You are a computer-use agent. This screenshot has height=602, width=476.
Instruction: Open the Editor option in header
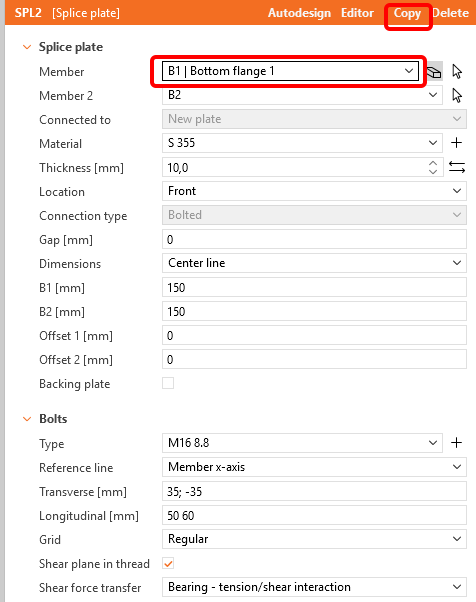357,13
